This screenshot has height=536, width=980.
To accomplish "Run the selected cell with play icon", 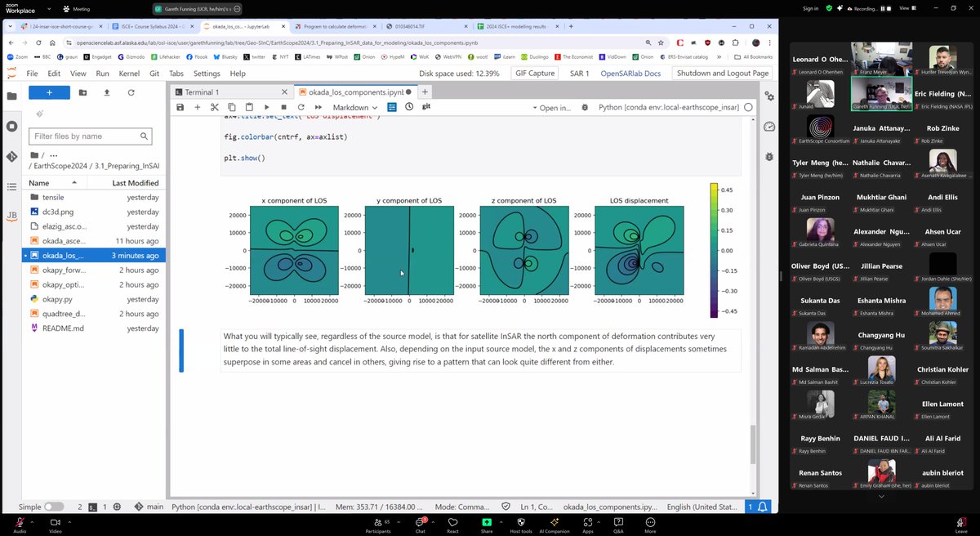I will 266,107.
